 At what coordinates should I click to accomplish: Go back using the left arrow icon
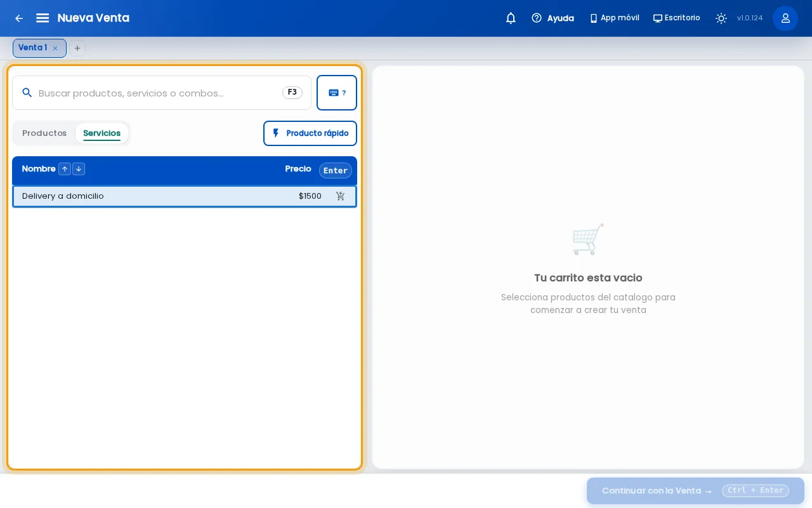tap(19, 18)
